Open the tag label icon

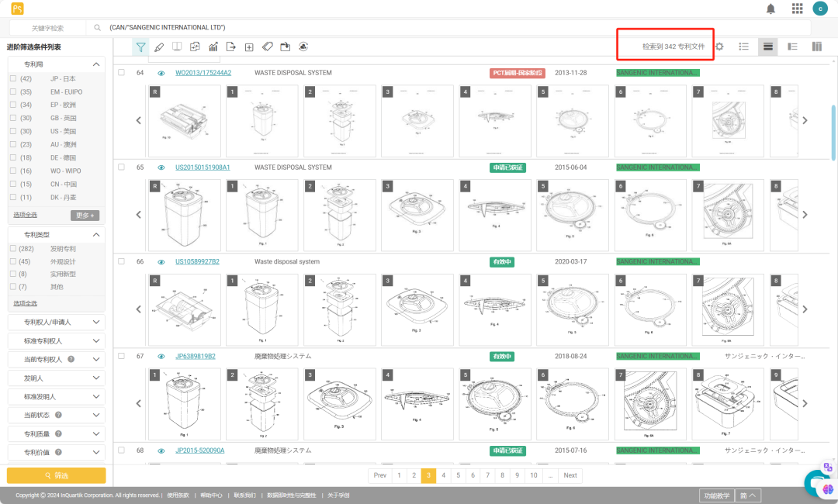point(267,47)
